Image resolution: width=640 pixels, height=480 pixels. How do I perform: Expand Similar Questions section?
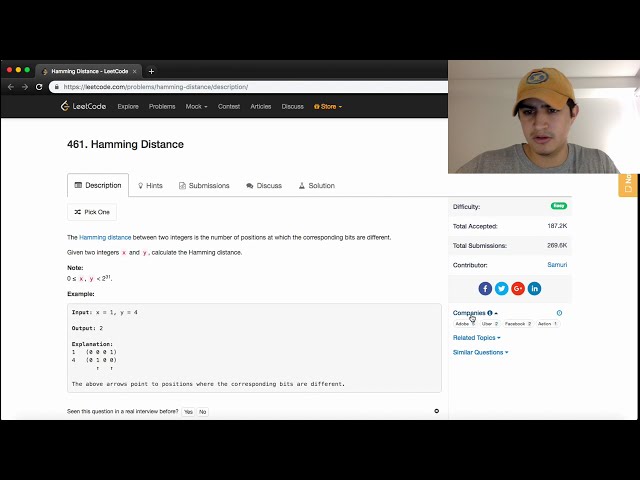(480, 352)
